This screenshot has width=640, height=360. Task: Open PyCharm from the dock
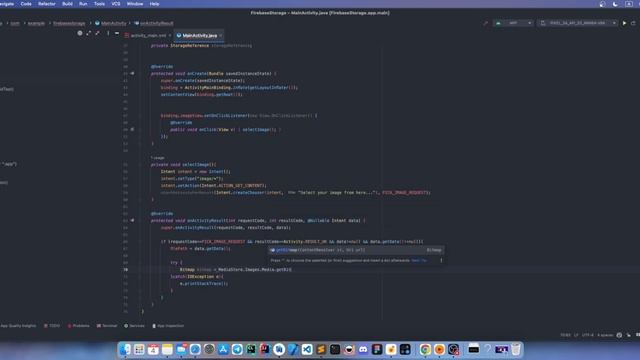coord(251,349)
